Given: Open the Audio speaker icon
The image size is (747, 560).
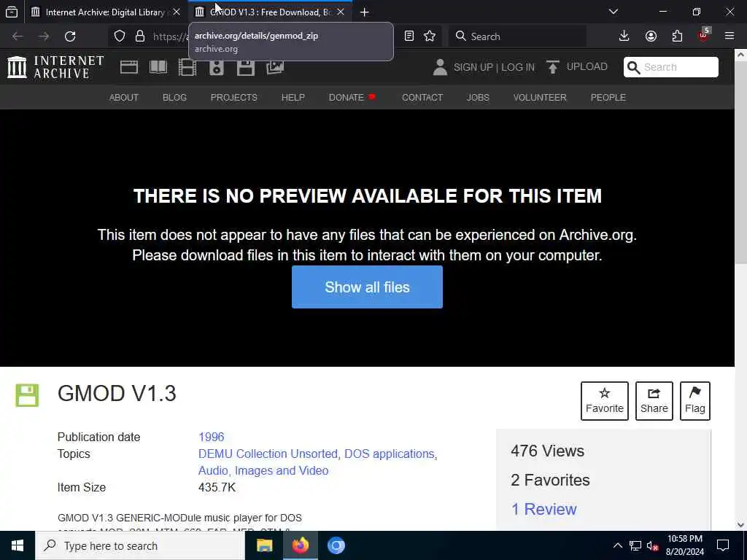Looking at the screenshot, I should pyautogui.click(x=216, y=67).
